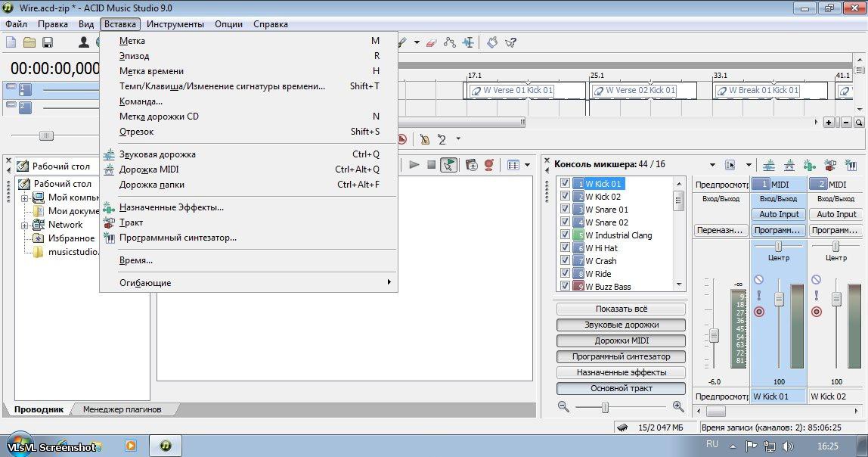Uncheck the W Kick 02 checkbox
Screen dimensions: 868x457
[x=565, y=195]
